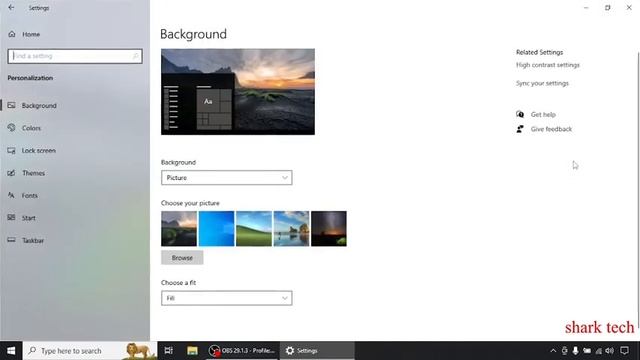Click the Start grid icon in sidebar
The width and height of the screenshot is (640, 360).
click(11, 218)
